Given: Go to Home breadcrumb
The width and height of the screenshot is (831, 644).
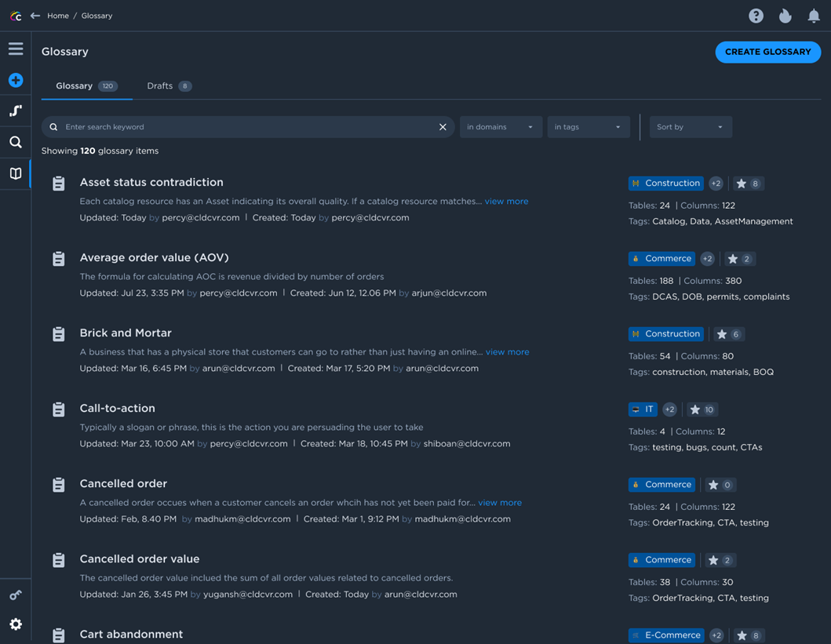Looking at the screenshot, I should click(58, 16).
